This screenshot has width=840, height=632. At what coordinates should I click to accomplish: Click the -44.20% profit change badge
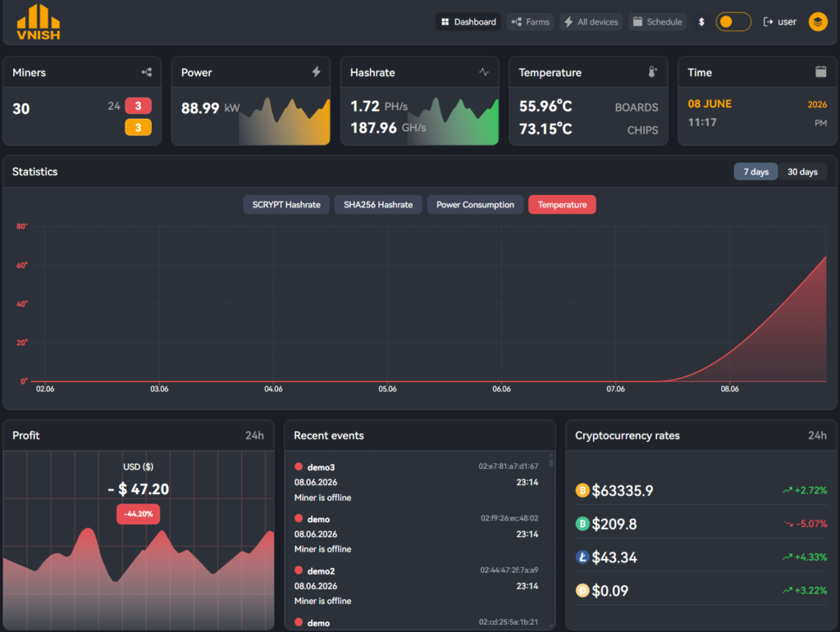coord(138,514)
